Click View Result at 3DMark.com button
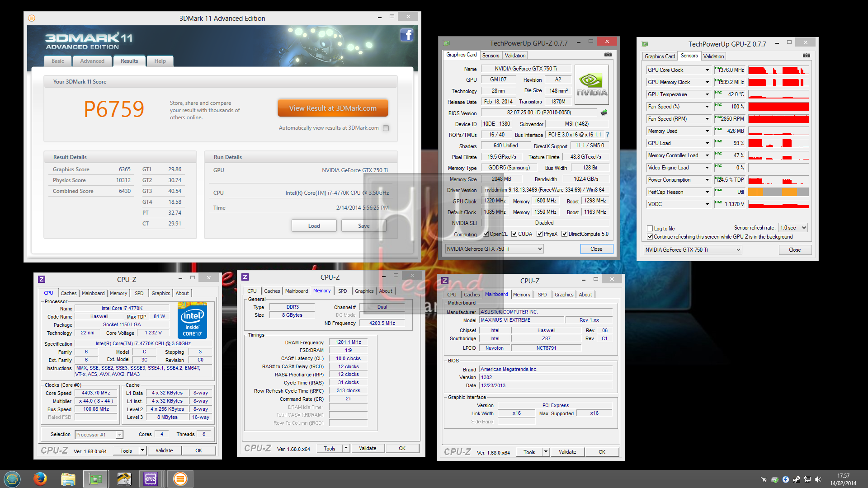Viewport: 868px width, 488px height. 333,108
